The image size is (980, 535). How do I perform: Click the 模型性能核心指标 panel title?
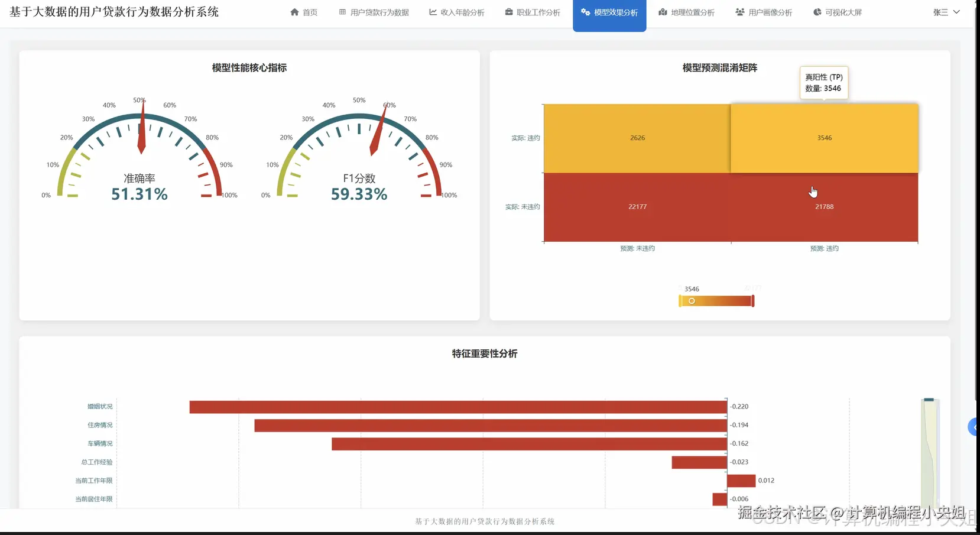point(249,68)
